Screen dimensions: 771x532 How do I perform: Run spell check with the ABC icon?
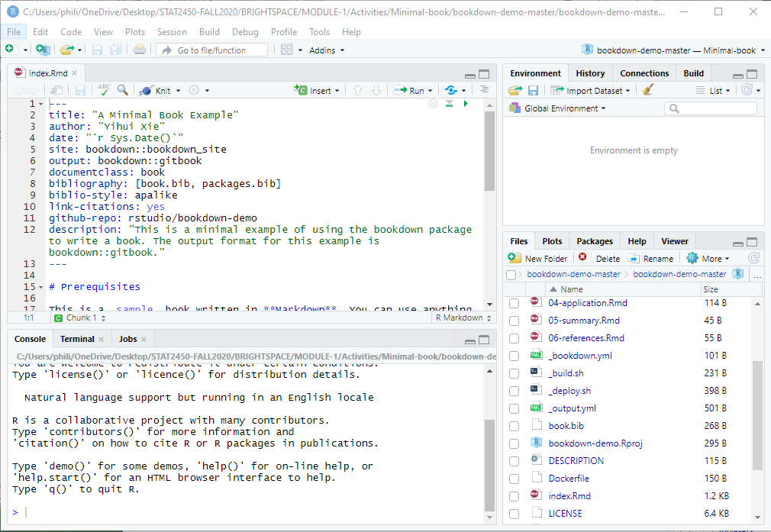tap(104, 89)
